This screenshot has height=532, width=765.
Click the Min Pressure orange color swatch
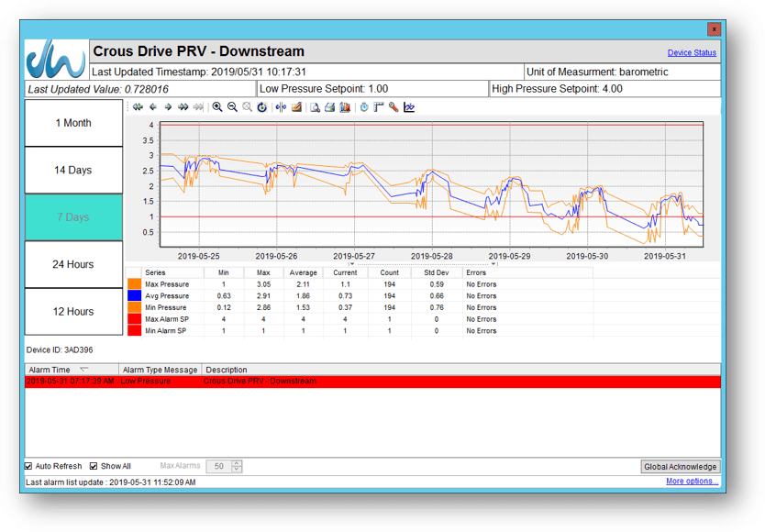tap(134, 307)
